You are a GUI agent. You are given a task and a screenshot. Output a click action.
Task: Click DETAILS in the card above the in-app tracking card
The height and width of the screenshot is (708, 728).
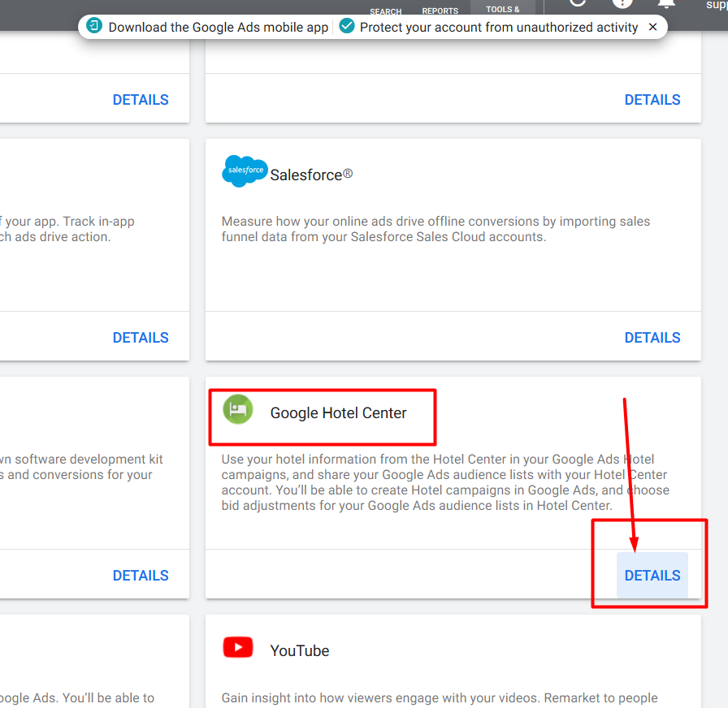click(x=141, y=99)
